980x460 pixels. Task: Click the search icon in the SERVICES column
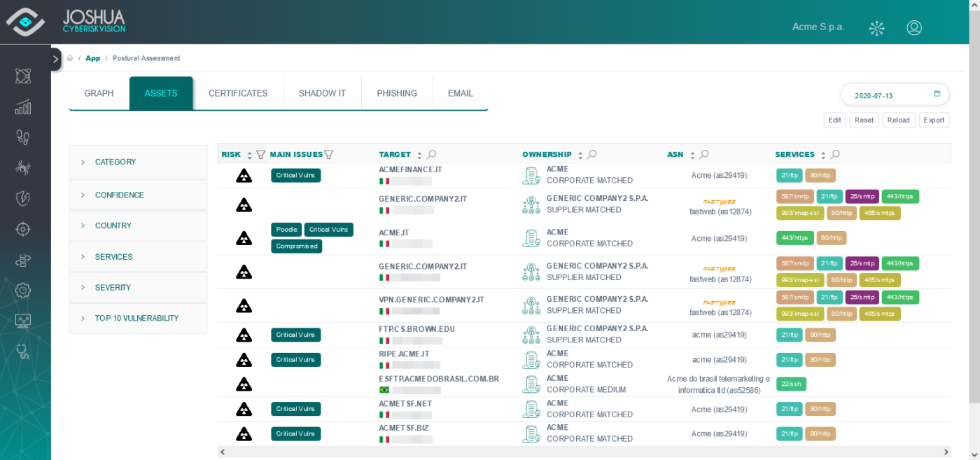(835, 155)
